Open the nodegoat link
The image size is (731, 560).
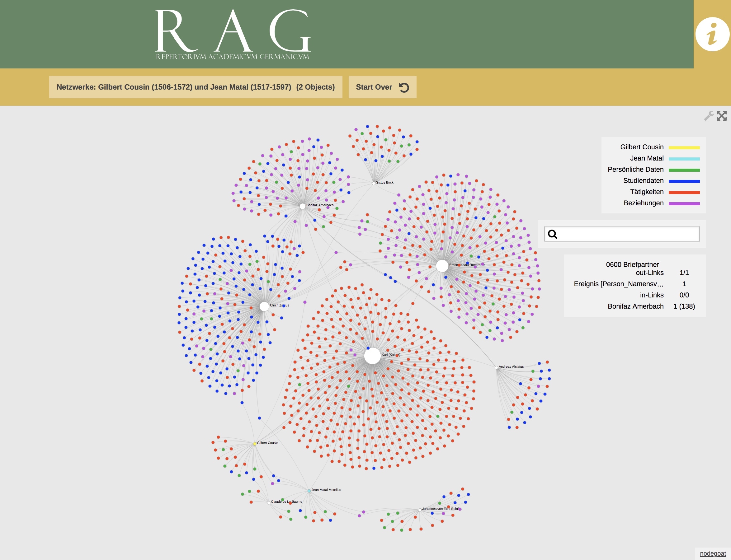(713, 553)
